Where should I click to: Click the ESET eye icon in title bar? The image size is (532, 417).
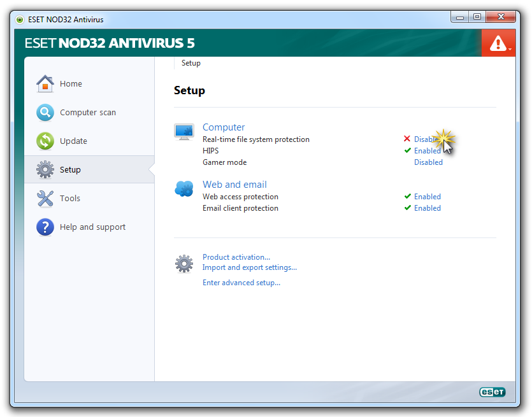click(20, 20)
